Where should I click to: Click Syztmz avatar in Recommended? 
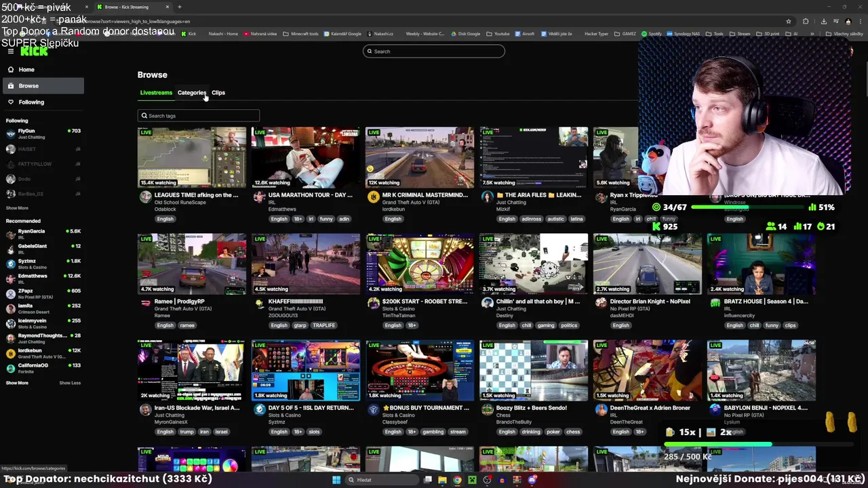click(10, 264)
